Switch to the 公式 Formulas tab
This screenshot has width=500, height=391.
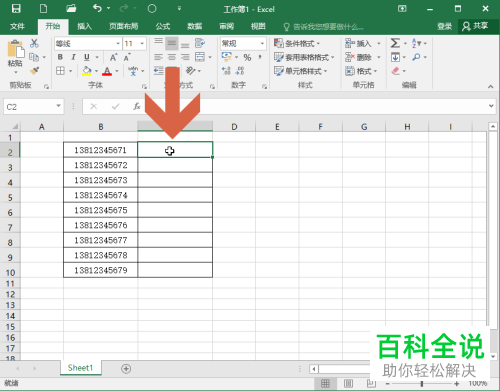(x=163, y=26)
